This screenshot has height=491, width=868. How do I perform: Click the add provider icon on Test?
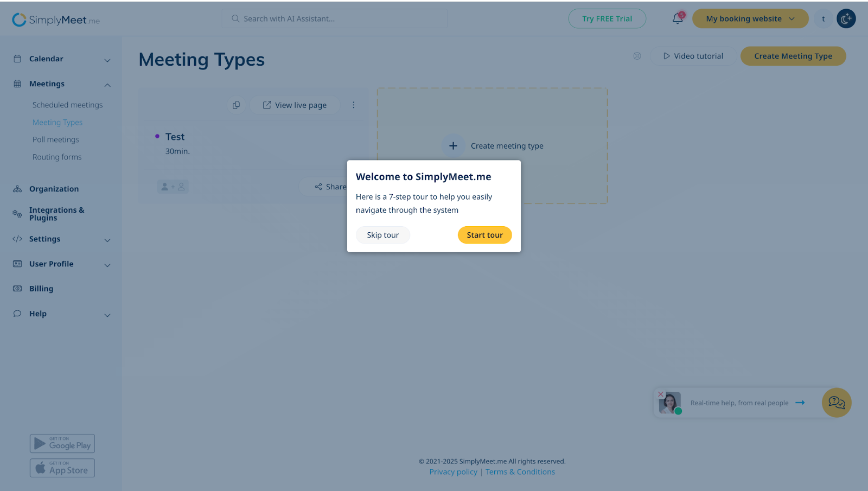point(173,187)
